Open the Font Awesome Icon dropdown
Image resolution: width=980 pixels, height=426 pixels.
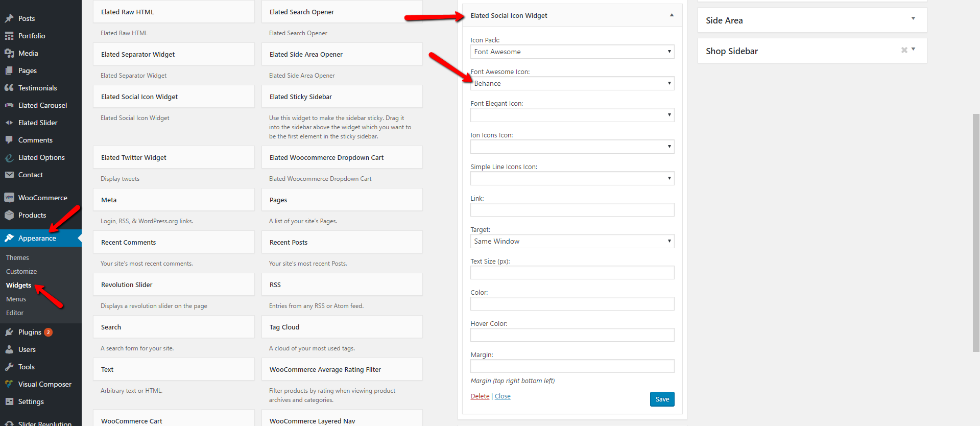click(572, 83)
